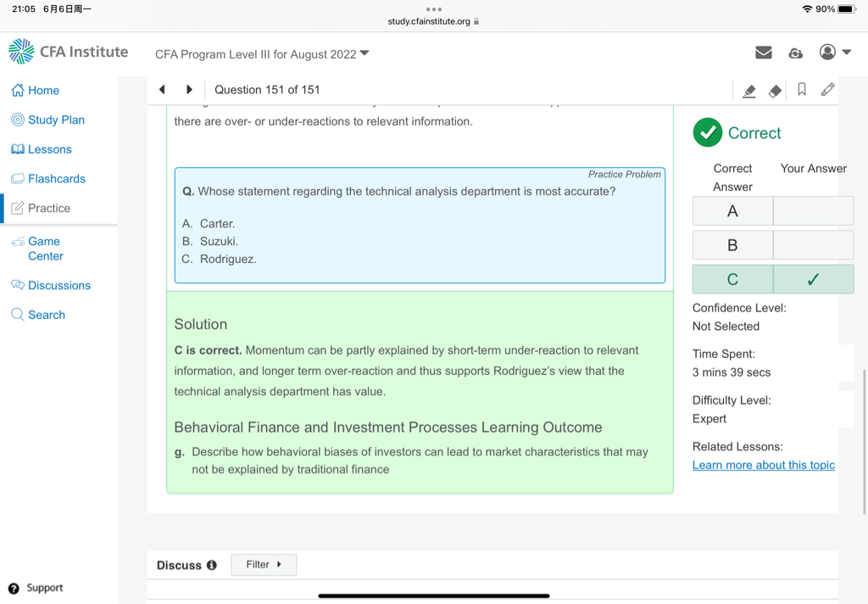Viewport: 868px width, 604px height.
Task: Select answer row C
Action: click(773, 279)
